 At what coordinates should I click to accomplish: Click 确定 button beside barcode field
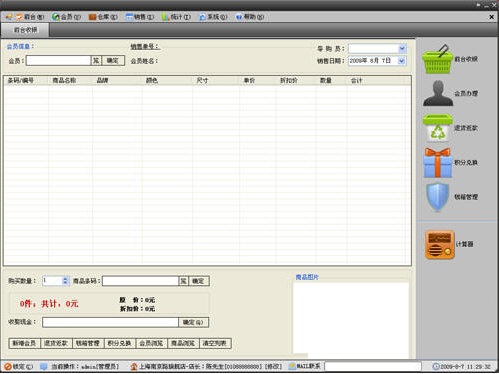pyautogui.click(x=199, y=281)
